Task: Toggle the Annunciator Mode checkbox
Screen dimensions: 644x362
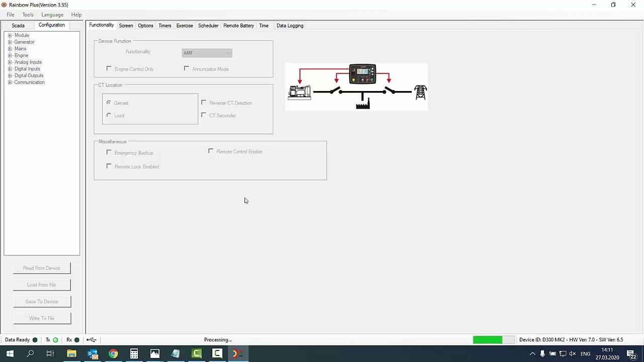Action: [187, 69]
